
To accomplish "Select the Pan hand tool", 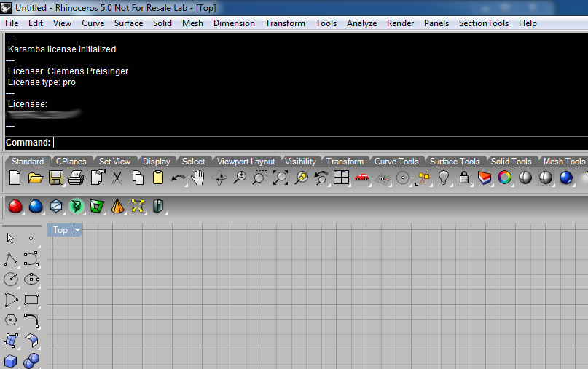I will [197, 178].
